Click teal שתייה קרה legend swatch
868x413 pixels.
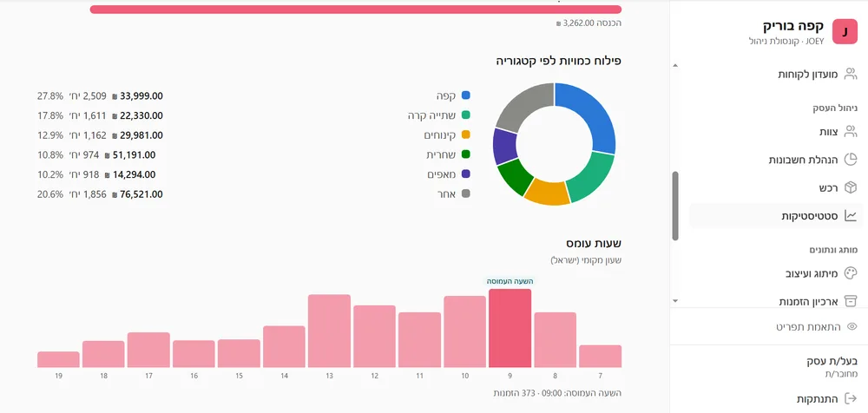pyautogui.click(x=465, y=115)
